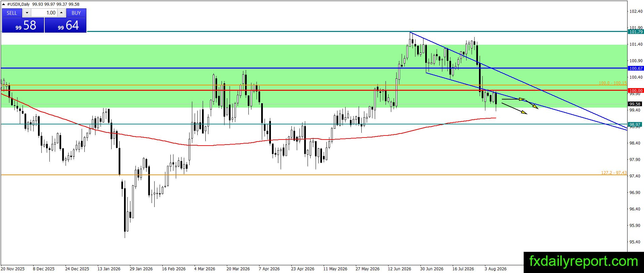Click the sell price 99.58 panel
The height and width of the screenshot is (273, 644).
23,25
